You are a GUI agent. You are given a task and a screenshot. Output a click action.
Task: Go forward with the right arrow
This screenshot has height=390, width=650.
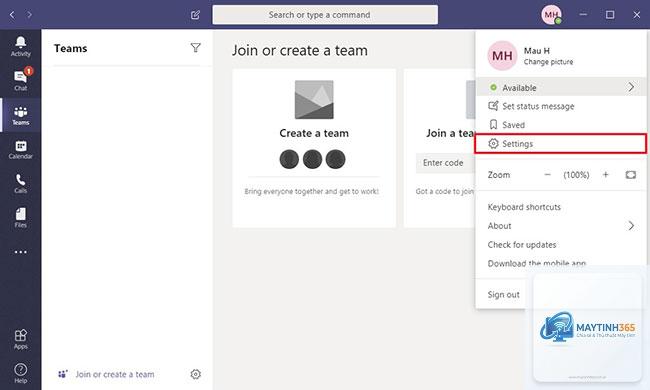click(x=29, y=15)
